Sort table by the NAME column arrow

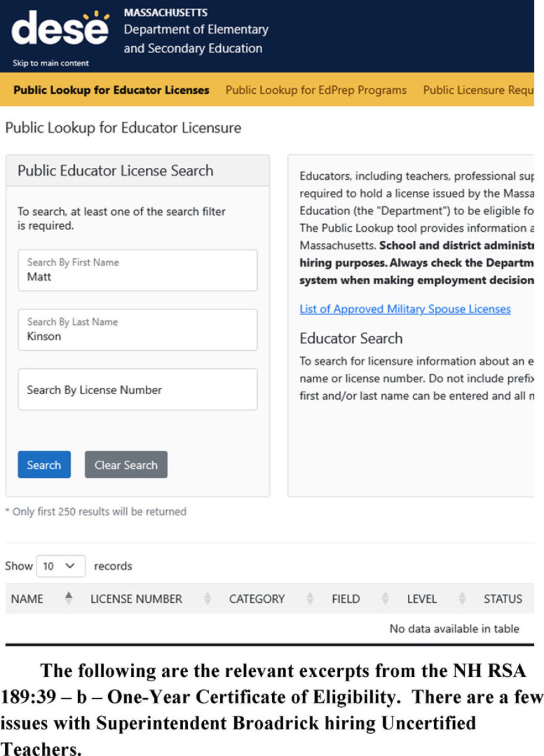[x=69, y=598]
